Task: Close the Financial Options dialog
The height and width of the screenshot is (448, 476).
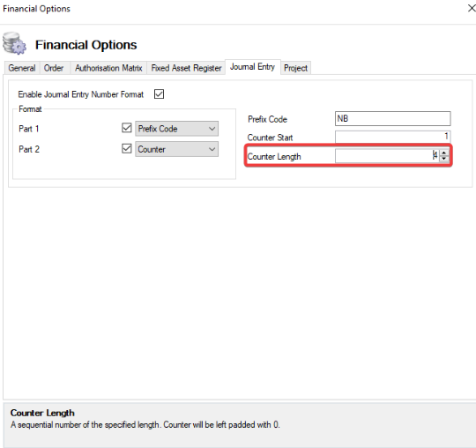Action: [x=472, y=8]
